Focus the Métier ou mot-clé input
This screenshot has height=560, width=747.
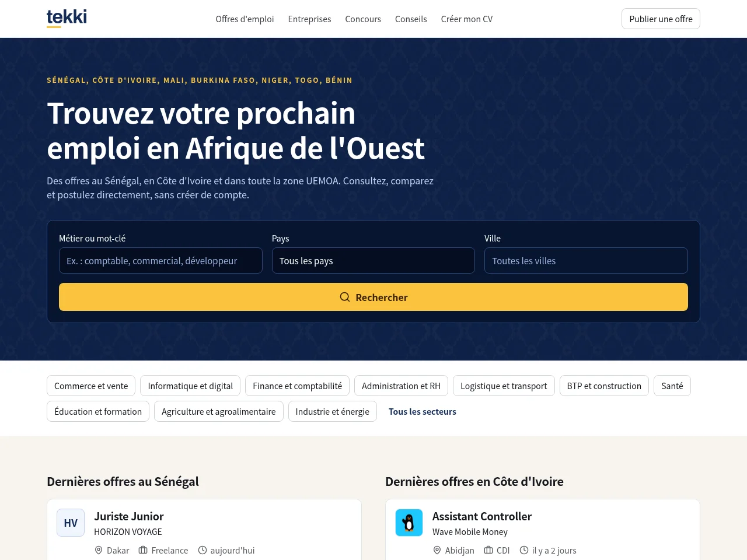[x=160, y=261]
